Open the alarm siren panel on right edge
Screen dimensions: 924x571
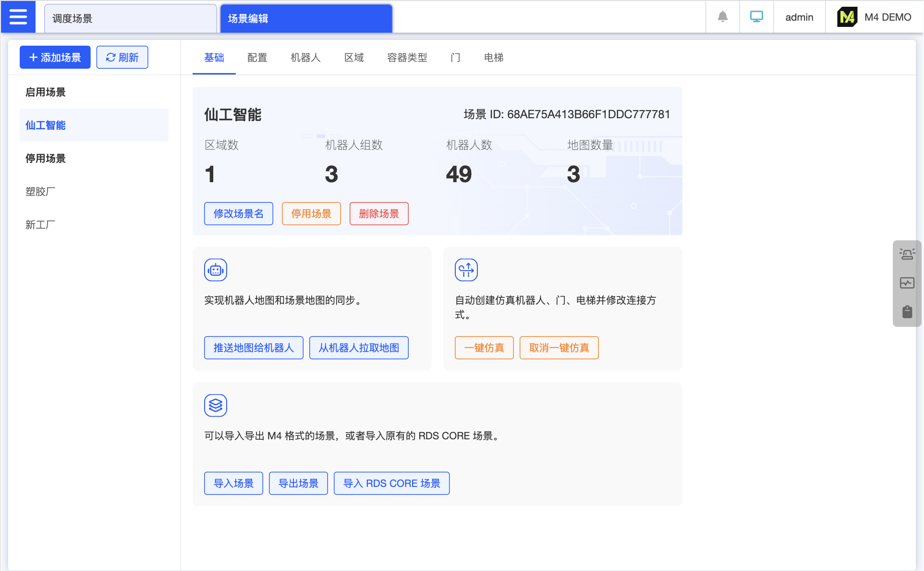(907, 254)
